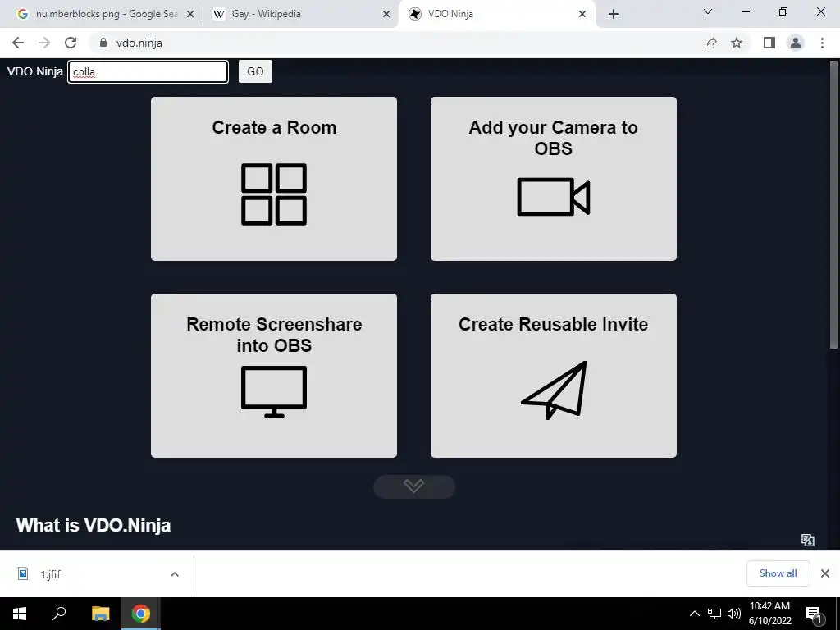Open the browser side panel icon
The height and width of the screenshot is (630, 840).
pos(769,43)
